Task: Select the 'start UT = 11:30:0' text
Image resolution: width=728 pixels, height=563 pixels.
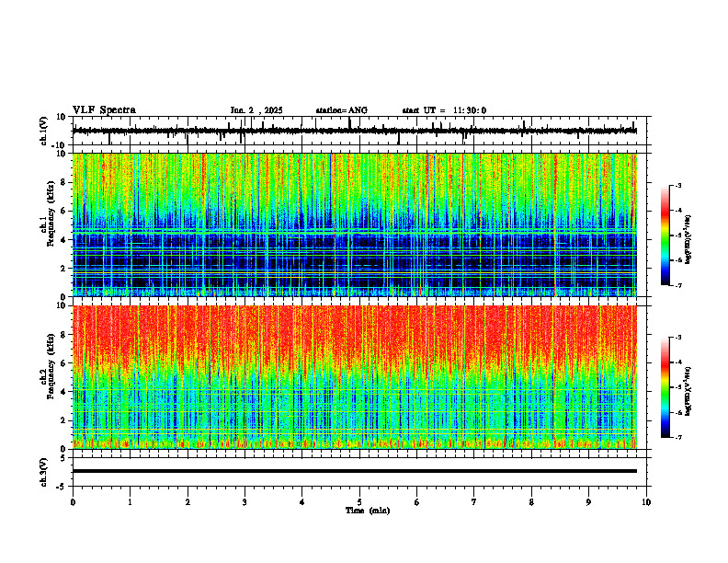Action: (444, 110)
